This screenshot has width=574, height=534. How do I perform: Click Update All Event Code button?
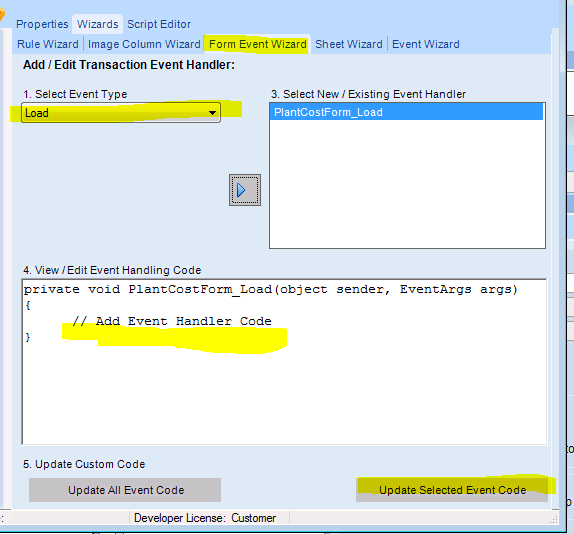(x=125, y=490)
